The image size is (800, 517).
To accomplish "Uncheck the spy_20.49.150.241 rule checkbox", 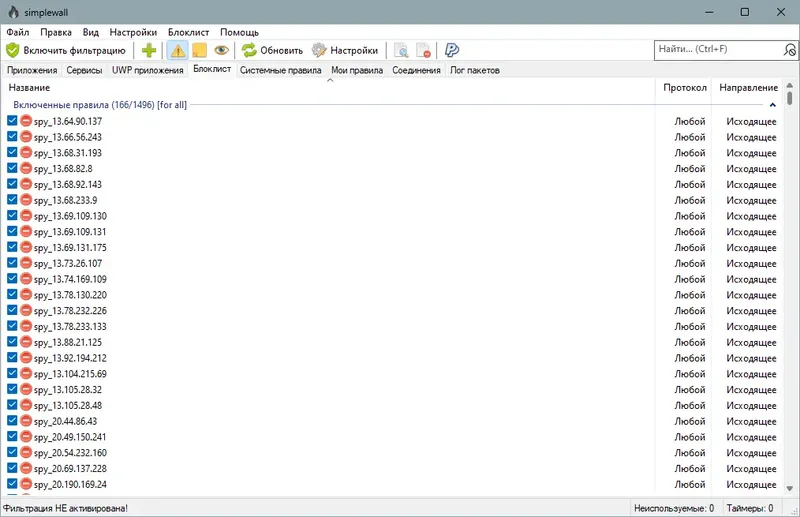I will (x=12, y=436).
